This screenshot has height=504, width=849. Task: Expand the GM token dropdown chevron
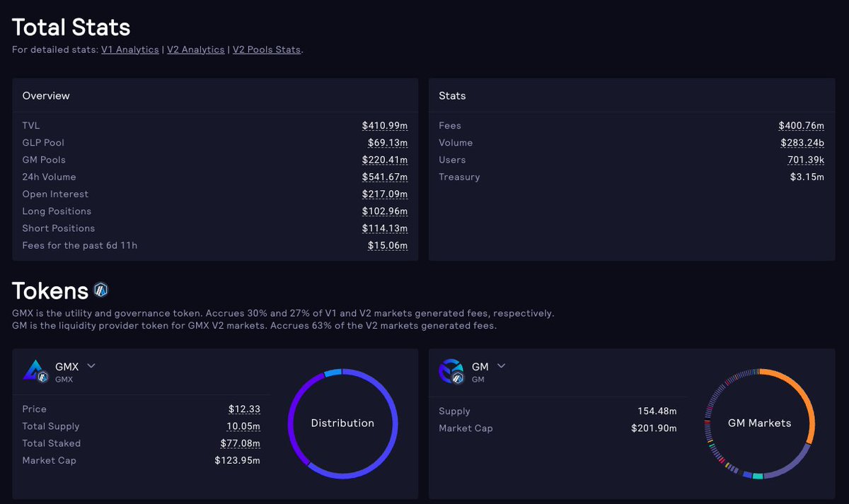(x=501, y=365)
